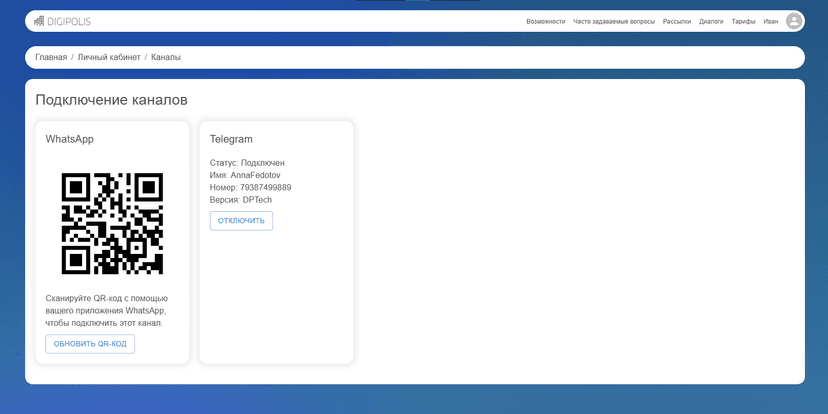
Task: Open the Возможности menu item
Action: click(x=545, y=21)
